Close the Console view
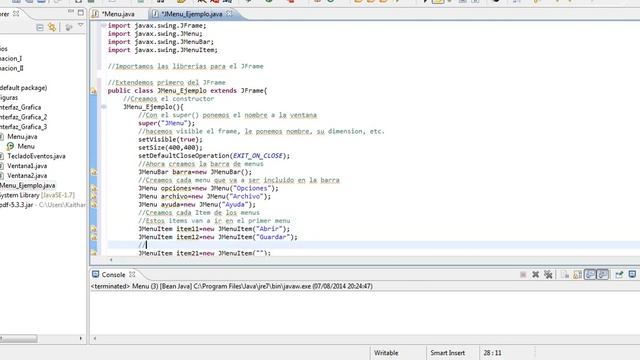Screen dimensions: 640x360 (132, 274)
